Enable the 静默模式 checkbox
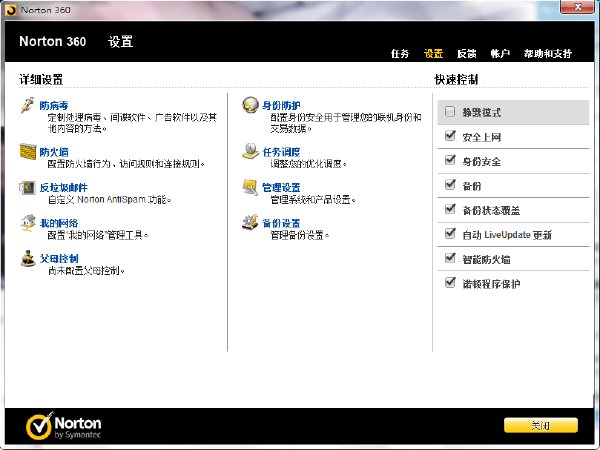 click(450, 111)
